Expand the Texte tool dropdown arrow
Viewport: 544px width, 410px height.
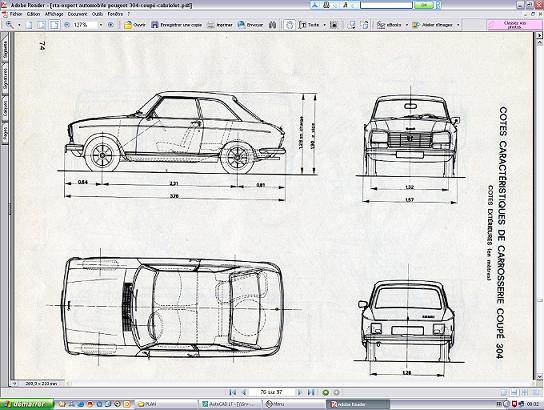pos(324,25)
